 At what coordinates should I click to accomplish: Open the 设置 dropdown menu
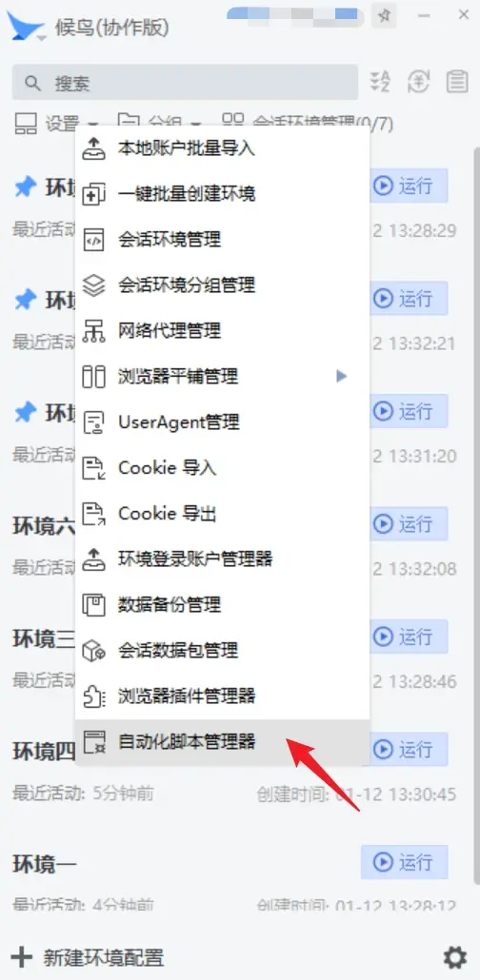(56, 123)
